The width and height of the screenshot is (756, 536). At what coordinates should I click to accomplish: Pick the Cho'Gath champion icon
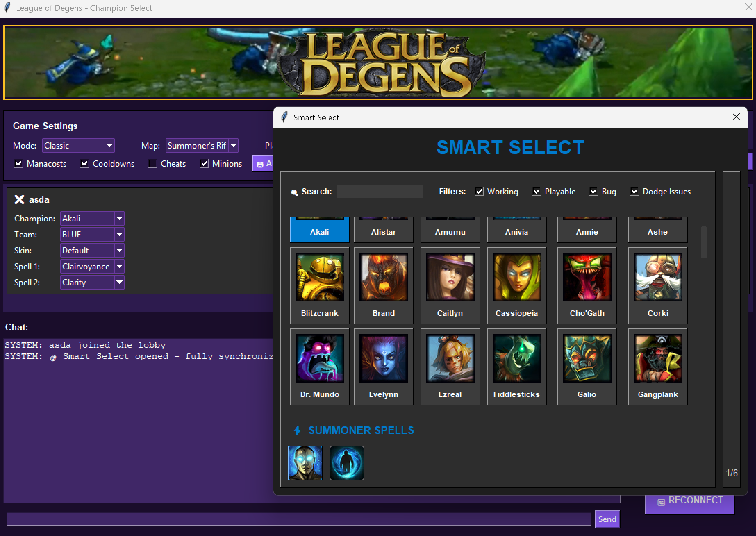[587, 277]
